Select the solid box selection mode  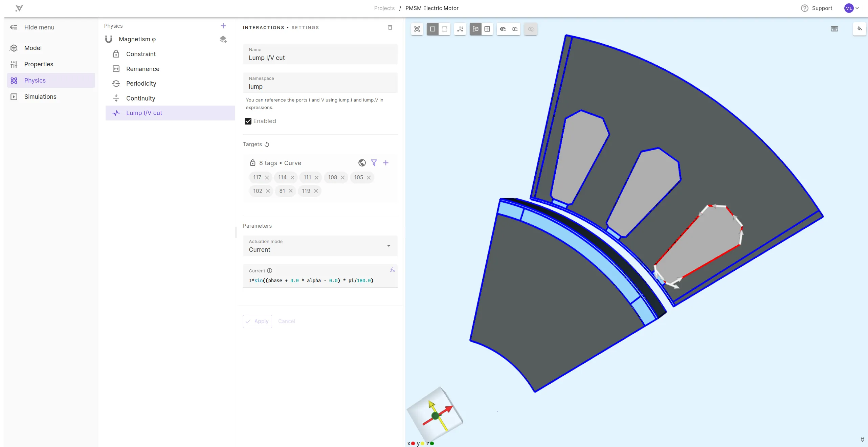pos(432,29)
